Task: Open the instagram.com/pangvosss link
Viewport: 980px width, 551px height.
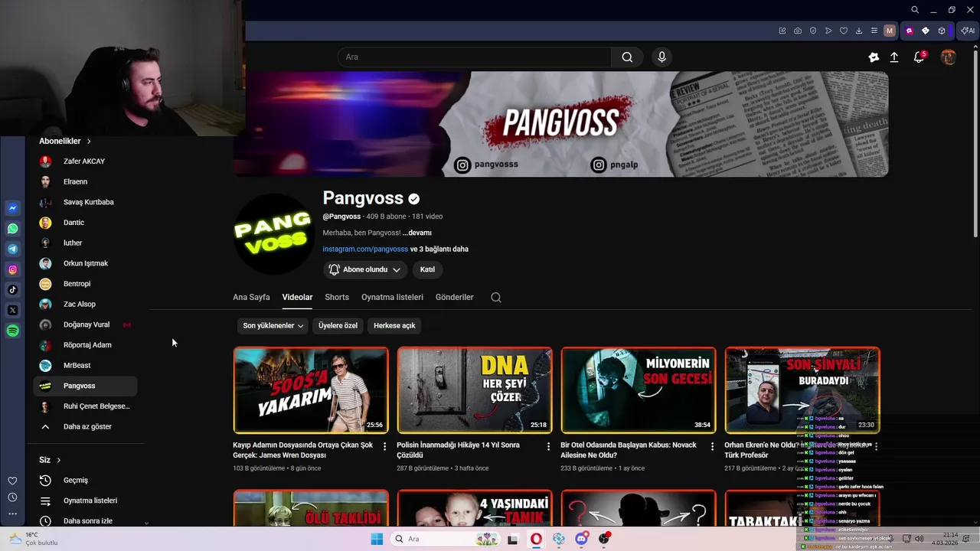Action: tap(365, 249)
